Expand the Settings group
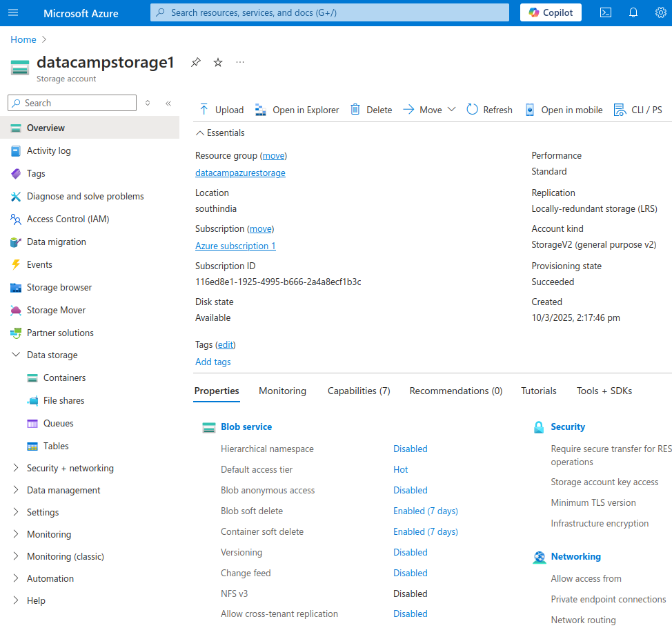Screen dimensions: 672x628 pos(16,512)
